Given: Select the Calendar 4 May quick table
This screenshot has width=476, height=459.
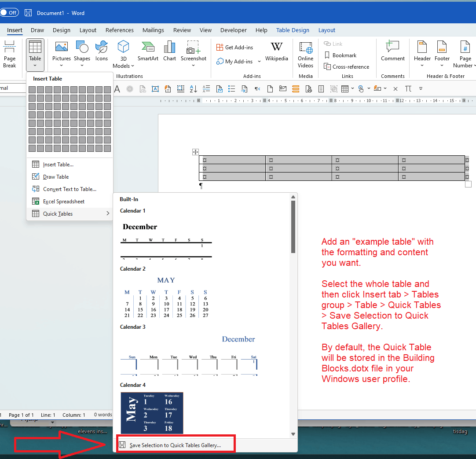Looking at the screenshot, I should (x=152, y=413).
